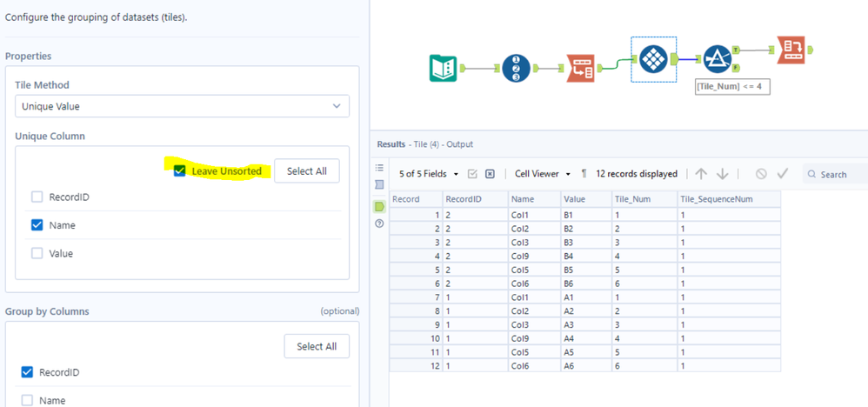Screen dimensions: 868x407
Task: Select the cell with value A3
Action: pos(585,324)
